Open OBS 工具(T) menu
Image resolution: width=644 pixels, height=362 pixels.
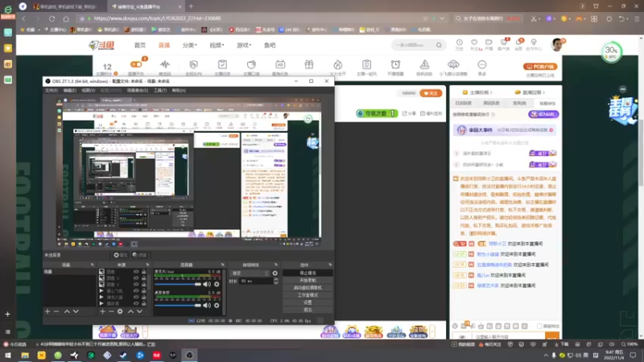(x=160, y=90)
